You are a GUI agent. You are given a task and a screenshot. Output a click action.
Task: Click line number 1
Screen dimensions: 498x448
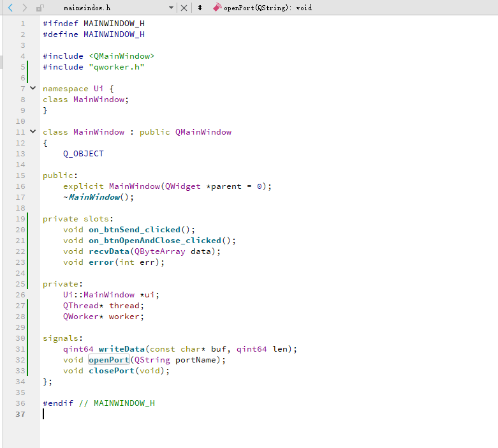coord(22,24)
